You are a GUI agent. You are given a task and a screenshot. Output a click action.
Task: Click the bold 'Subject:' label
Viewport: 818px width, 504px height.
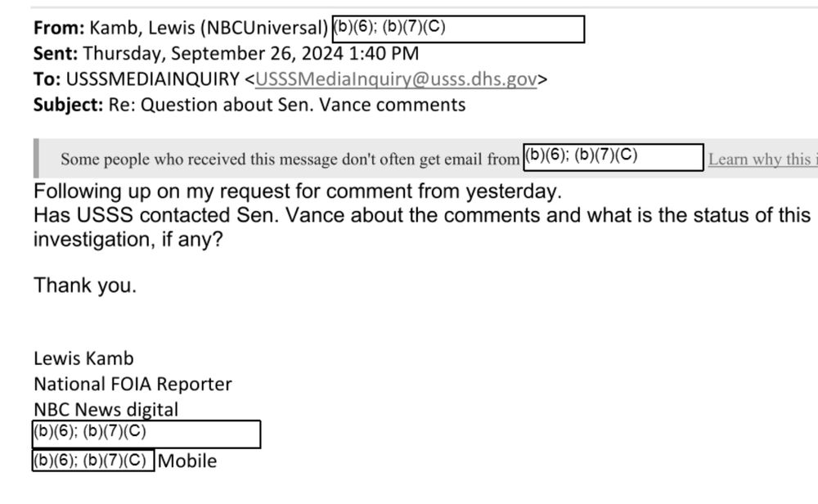pyautogui.click(x=69, y=105)
